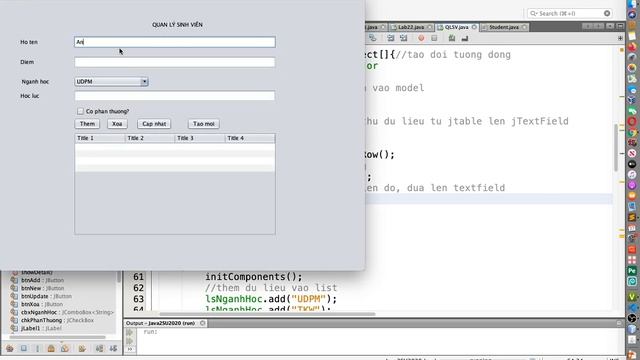640x360 pixels.
Task: Open iTunes from the Dock
Action: tap(632, 175)
